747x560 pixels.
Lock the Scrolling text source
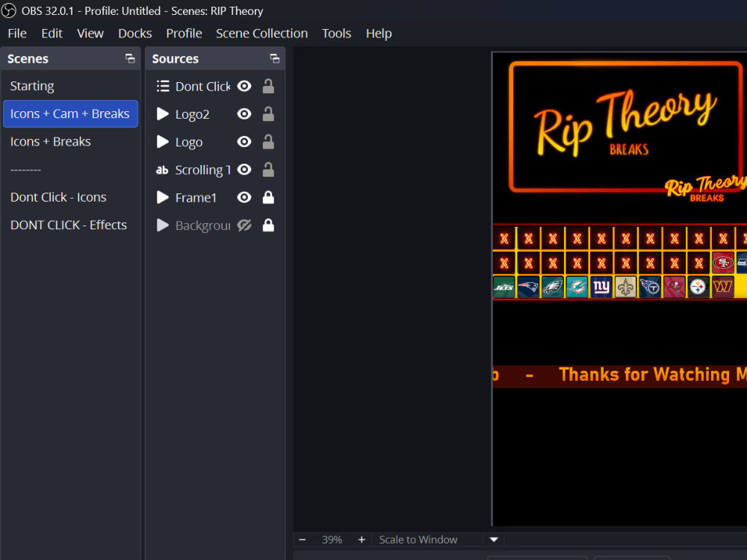268,169
